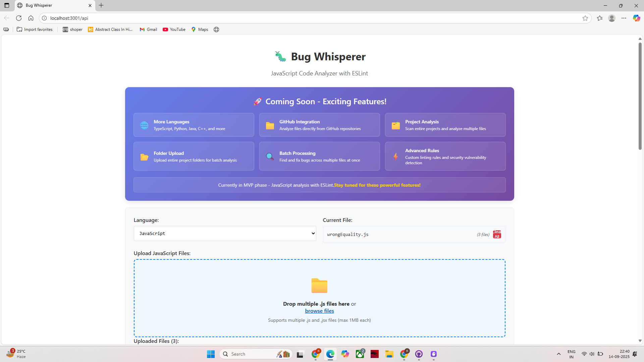Image resolution: width=644 pixels, height=362 pixels.
Task: Click the browser refresh icon
Action: click(x=19, y=18)
